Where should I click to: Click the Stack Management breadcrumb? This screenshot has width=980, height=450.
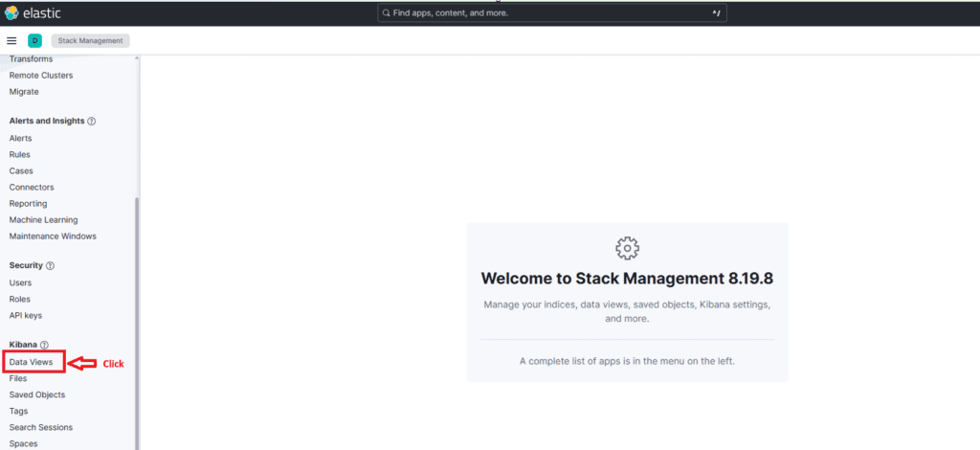click(90, 40)
